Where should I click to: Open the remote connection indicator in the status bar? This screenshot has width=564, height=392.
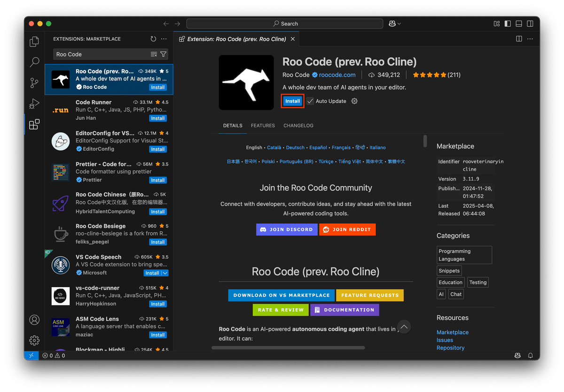[x=31, y=356]
